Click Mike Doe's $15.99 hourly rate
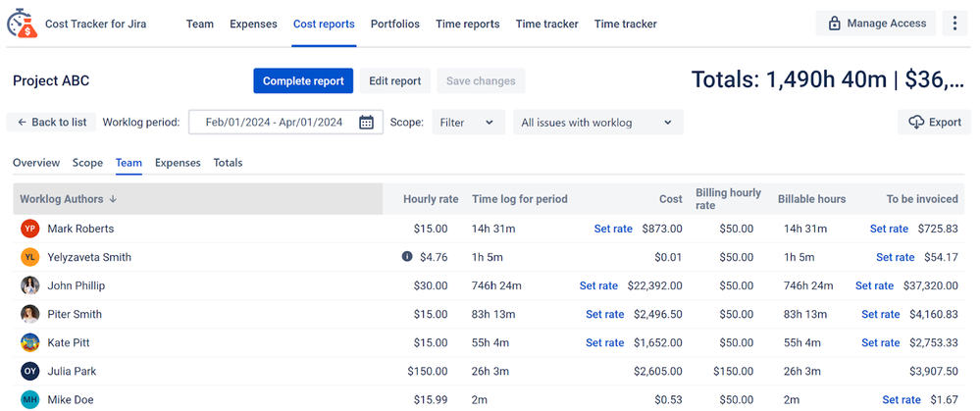Screen dimensions: 980x411 point(431,400)
